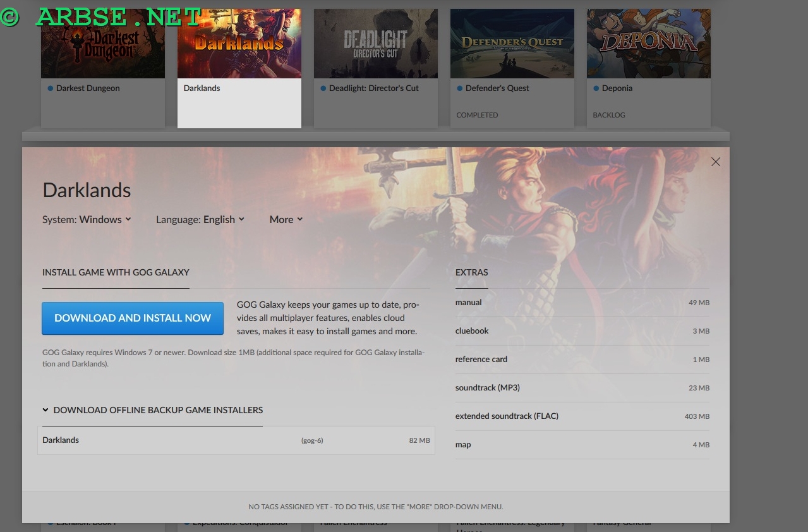Download the soundtrack (MP3) extra
This screenshot has width=808, height=532.
582,388
